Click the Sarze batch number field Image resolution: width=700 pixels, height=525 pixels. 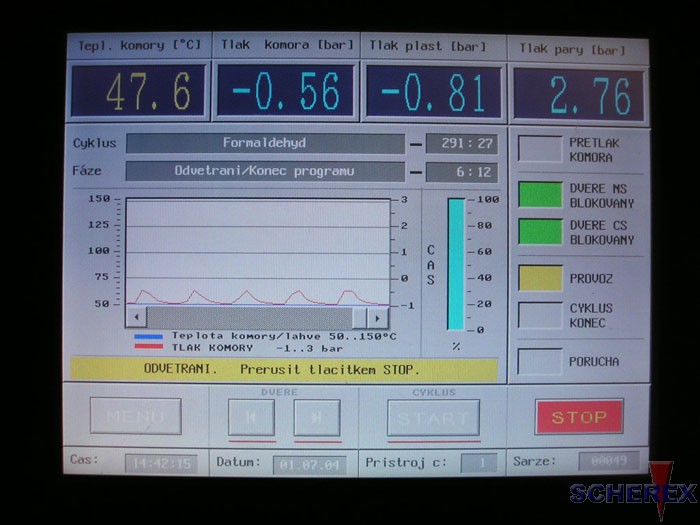pos(609,461)
